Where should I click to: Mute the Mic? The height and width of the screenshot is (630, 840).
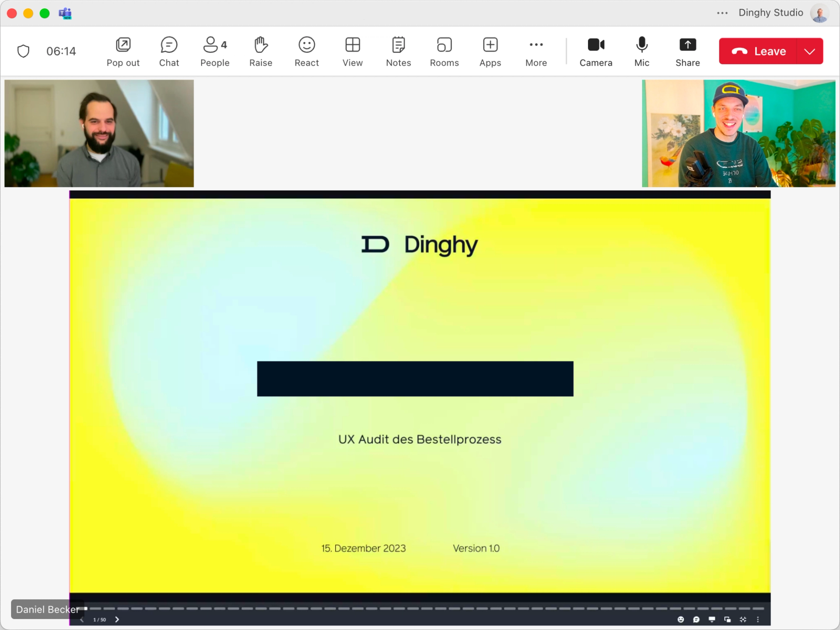(x=641, y=52)
